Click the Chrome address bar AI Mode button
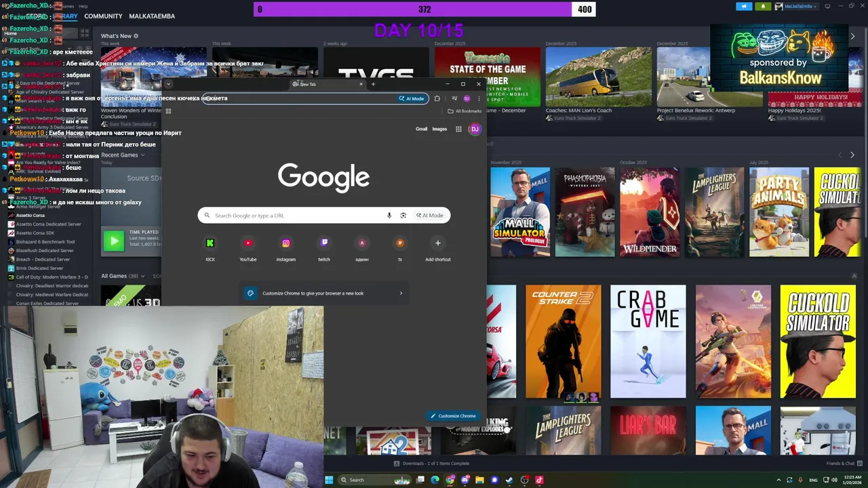Image resolution: width=868 pixels, height=488 pixels. (412, 98)
